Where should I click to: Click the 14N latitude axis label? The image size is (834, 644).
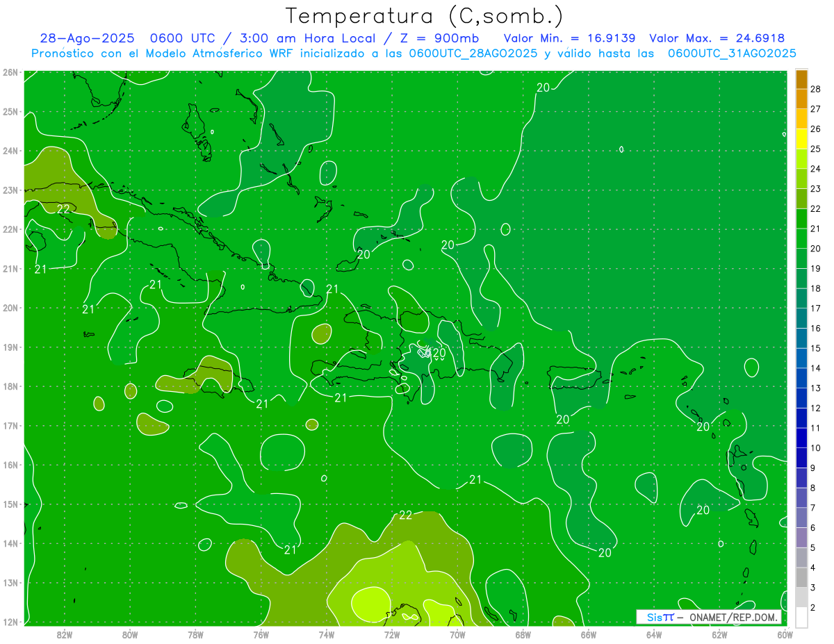[10, 543]
